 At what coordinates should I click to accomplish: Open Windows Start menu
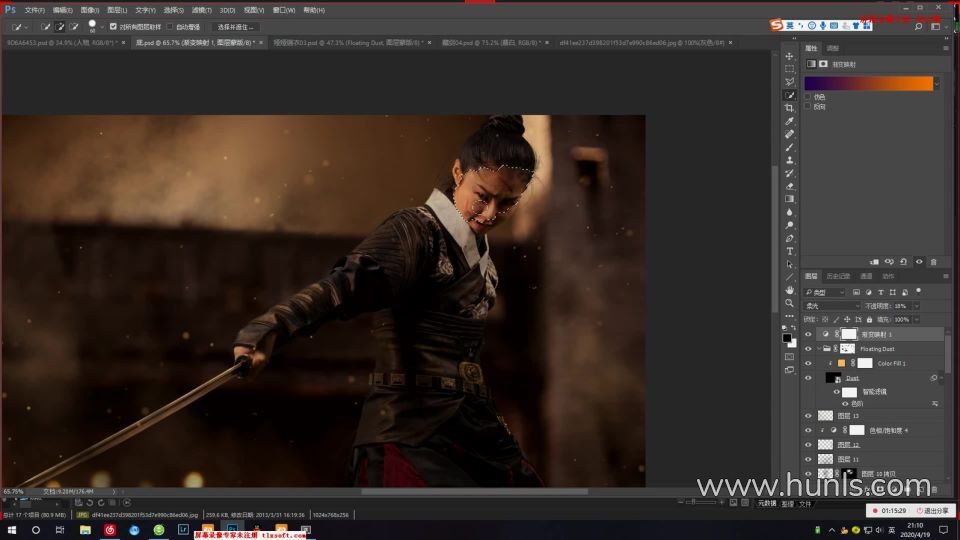(x=11, y=530)
